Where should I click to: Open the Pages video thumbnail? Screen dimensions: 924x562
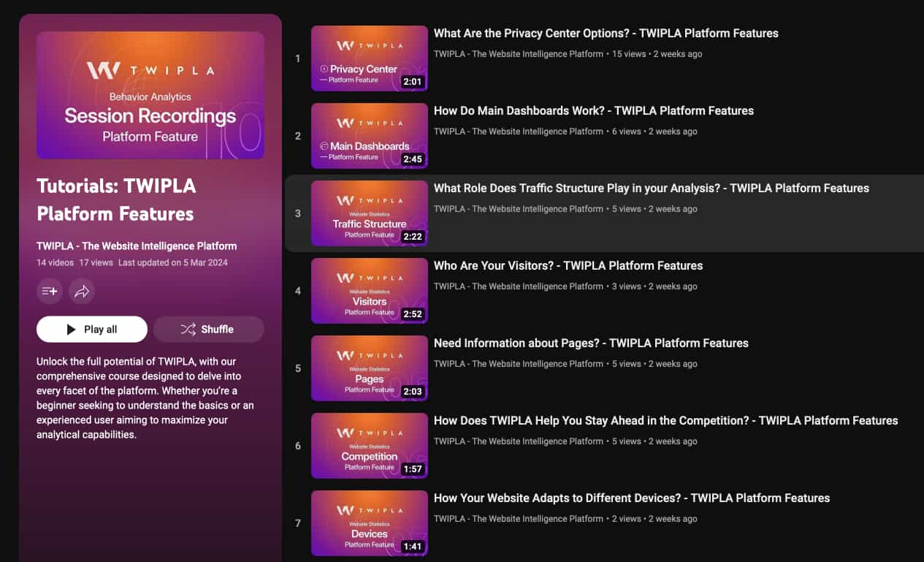point(369,368)
